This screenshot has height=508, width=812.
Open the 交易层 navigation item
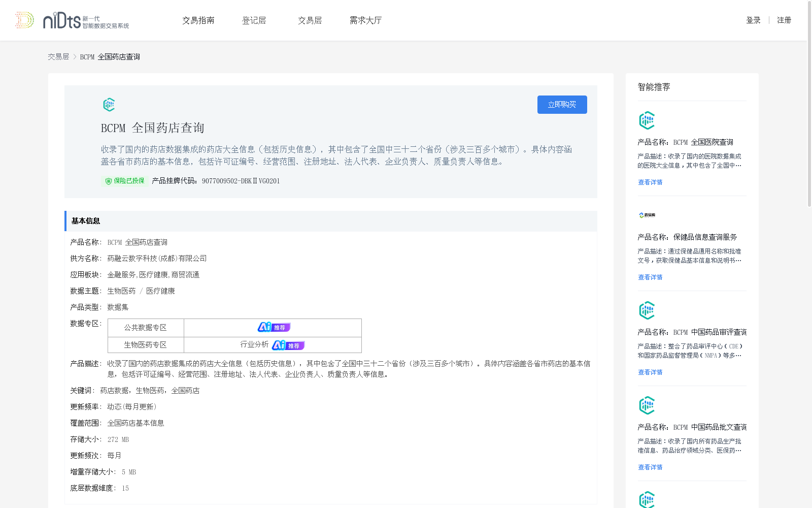pyautogui.click(x=310, y=20)
